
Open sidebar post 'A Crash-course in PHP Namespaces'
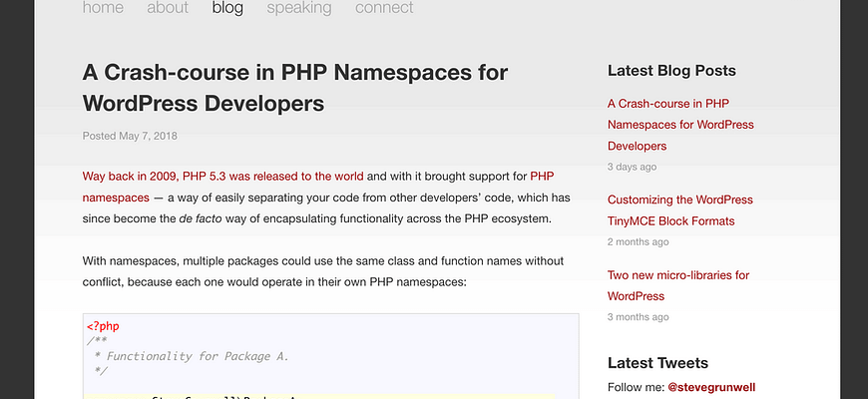click(680, 125)
